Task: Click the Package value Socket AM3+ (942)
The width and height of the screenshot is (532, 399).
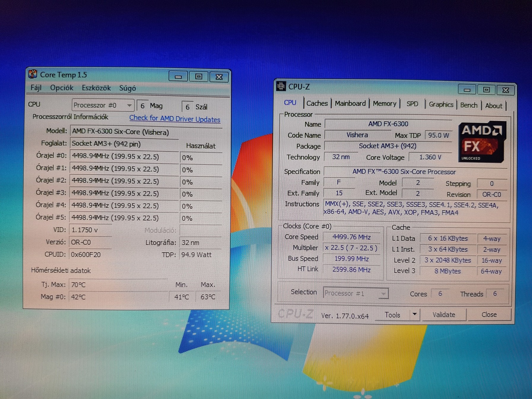Action: click(388, 146)
